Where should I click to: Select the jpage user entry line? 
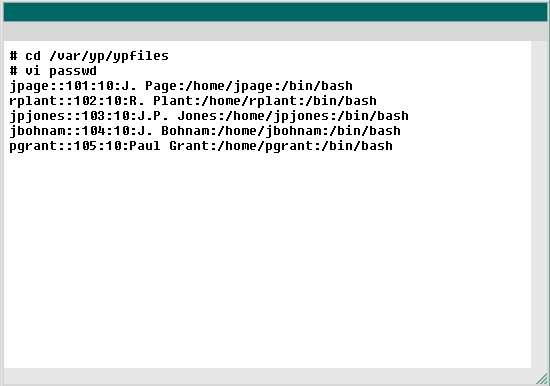coord(181,86)
